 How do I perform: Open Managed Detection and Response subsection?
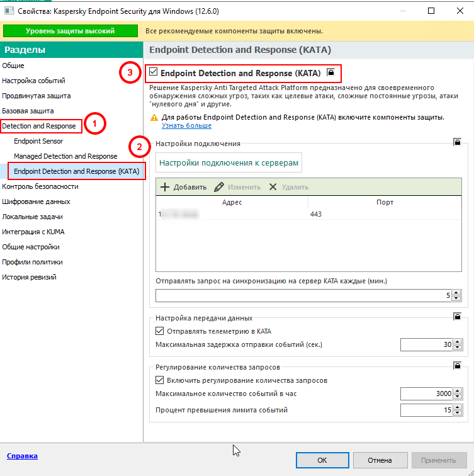tap(65, 156)
